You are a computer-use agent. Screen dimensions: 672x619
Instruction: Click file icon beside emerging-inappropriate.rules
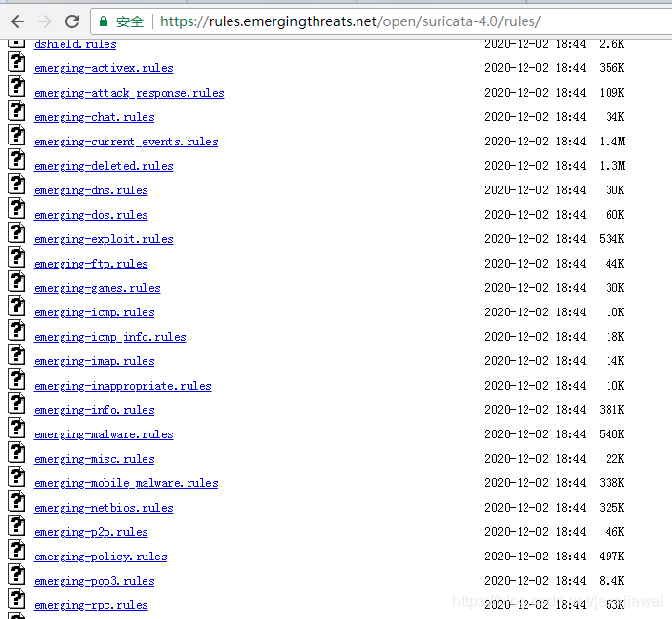pos(17,379)
